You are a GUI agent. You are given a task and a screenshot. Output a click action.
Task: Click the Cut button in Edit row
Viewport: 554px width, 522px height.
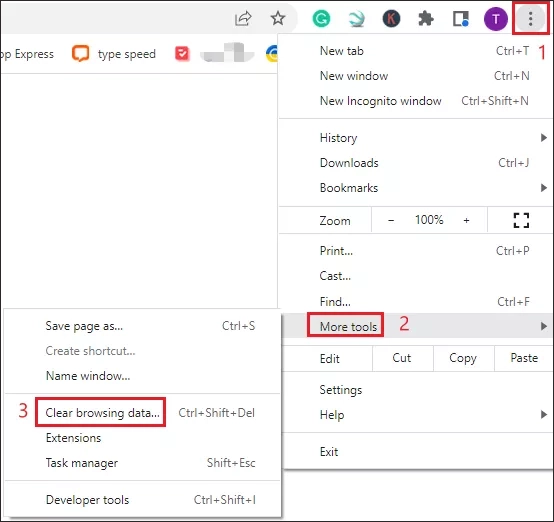pyautogui.click(x=402, y=358)
